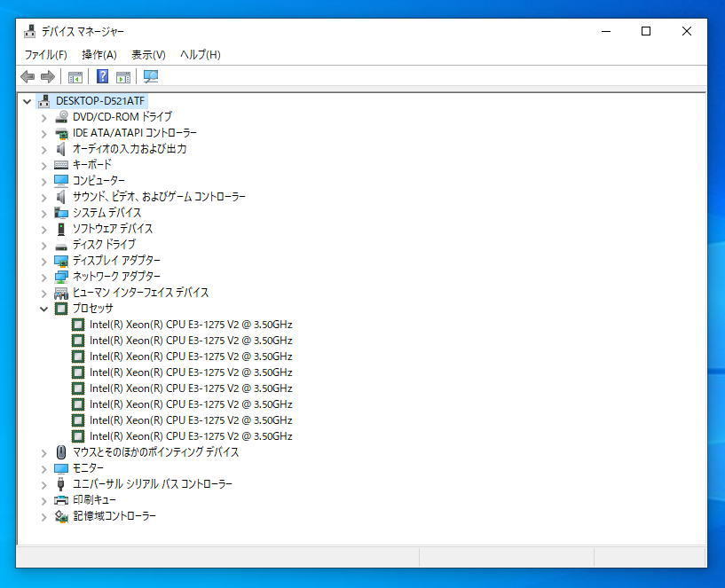Click the モニター display icon
725x588 pixels.
(x=61, y=468)
